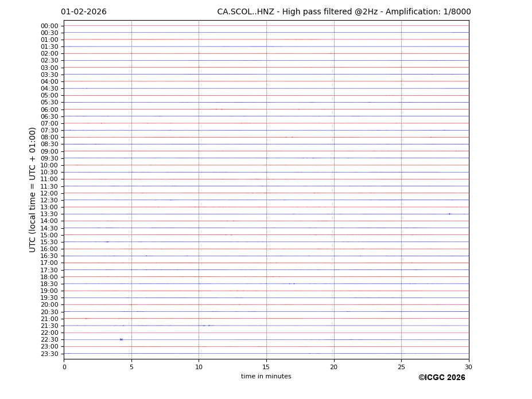Click the 18:30 time row label
The height and width of the screenshot is (399, 532).
tap(49, 284)
